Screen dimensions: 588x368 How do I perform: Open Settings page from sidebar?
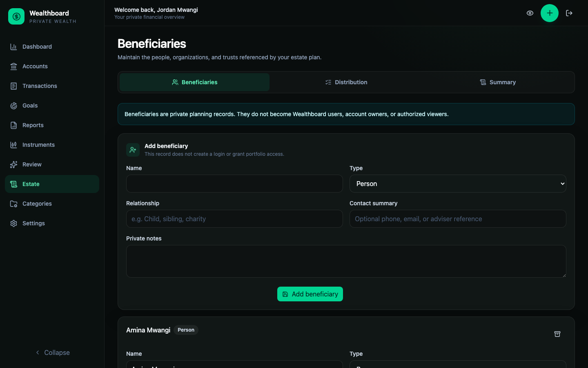52,223
